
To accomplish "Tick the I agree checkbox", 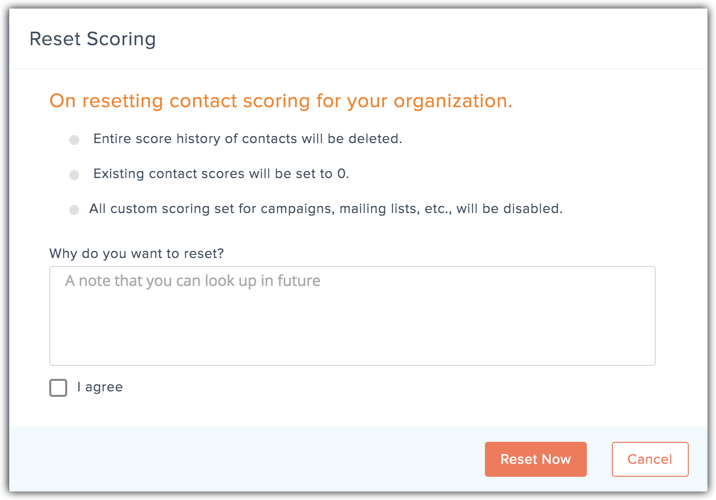I will (58, 388).
